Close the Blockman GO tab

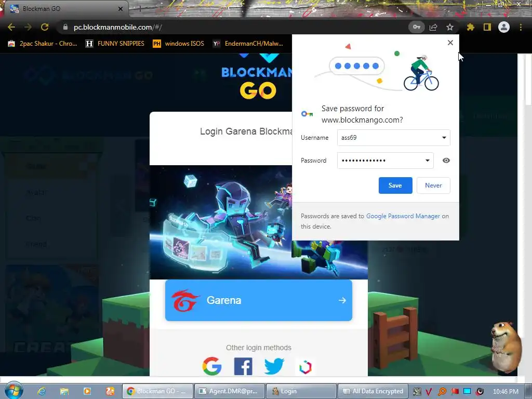coord(121,9)
